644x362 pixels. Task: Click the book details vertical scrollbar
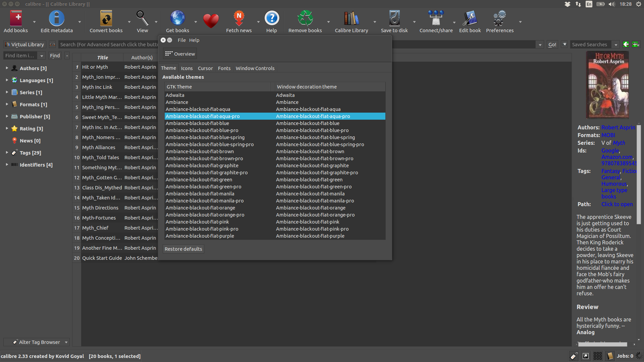[x=639, y=174]
